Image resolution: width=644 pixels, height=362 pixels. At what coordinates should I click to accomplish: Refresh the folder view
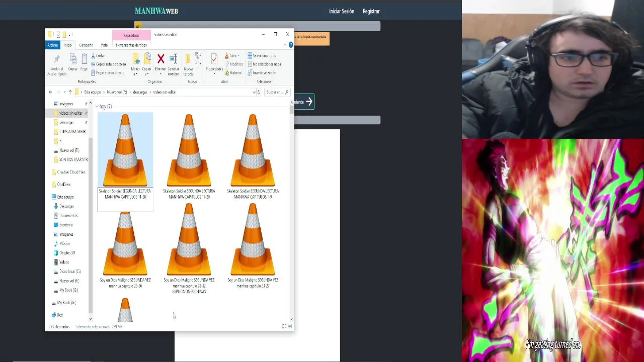coord(259,92)
